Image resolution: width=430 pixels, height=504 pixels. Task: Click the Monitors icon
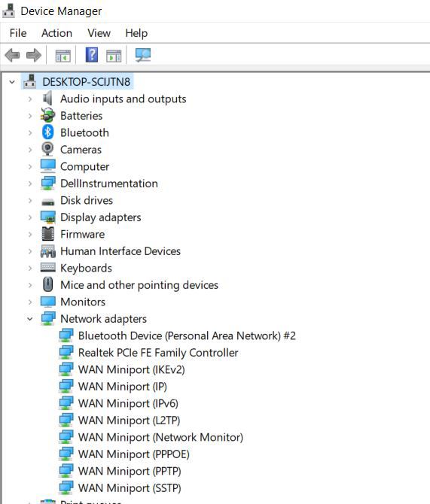click(48, 302)
